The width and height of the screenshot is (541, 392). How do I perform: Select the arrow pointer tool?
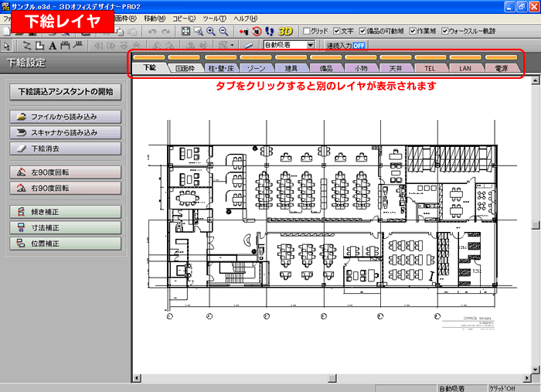pyautogui.click(x=7, y=46)
